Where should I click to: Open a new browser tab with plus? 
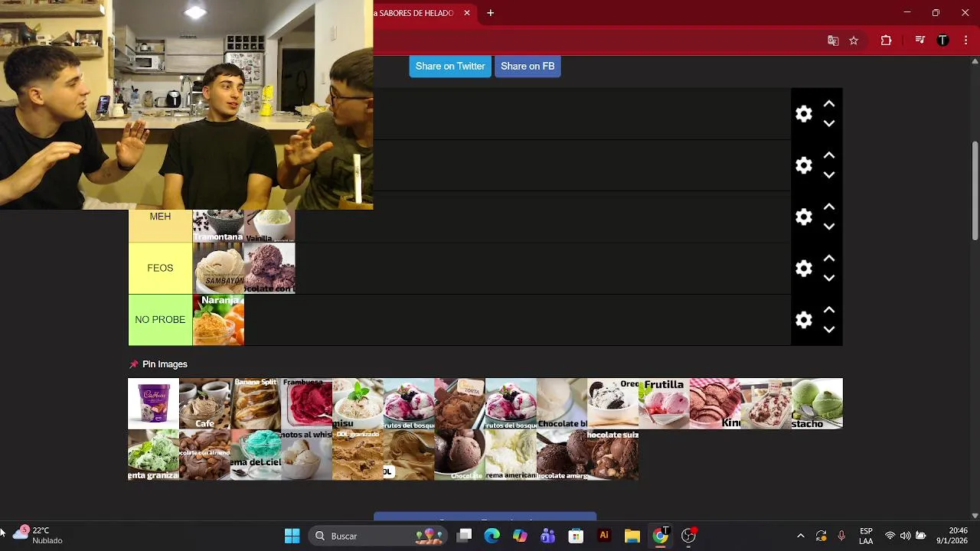tap(491, 13)
